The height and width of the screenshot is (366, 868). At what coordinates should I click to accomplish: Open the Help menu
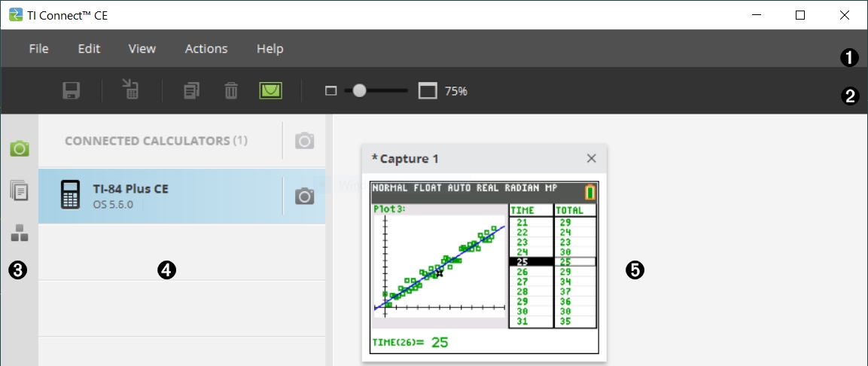click(270, 49)
